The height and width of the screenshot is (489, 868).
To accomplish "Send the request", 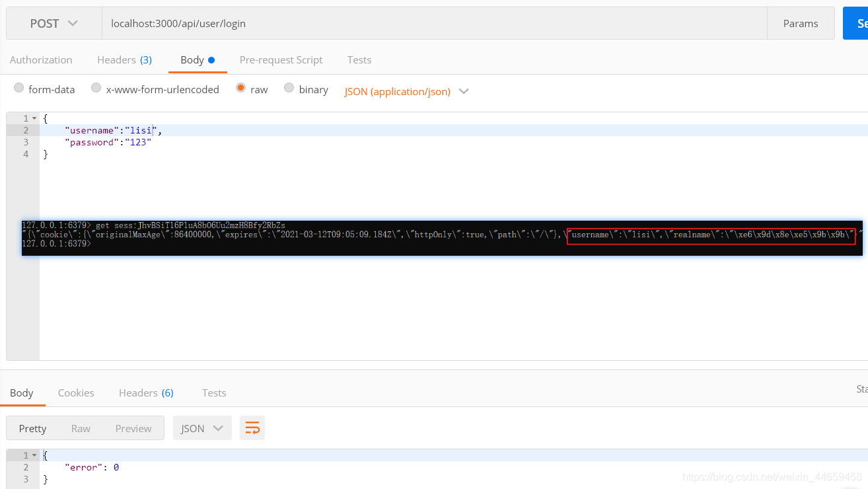I will (856, 23).
